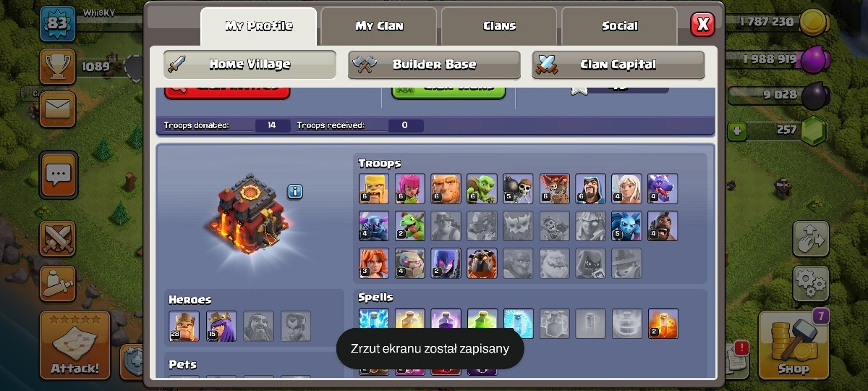Open Town Hall info button
The height and width of the screenshot is (391, 868).
(295, 191)
